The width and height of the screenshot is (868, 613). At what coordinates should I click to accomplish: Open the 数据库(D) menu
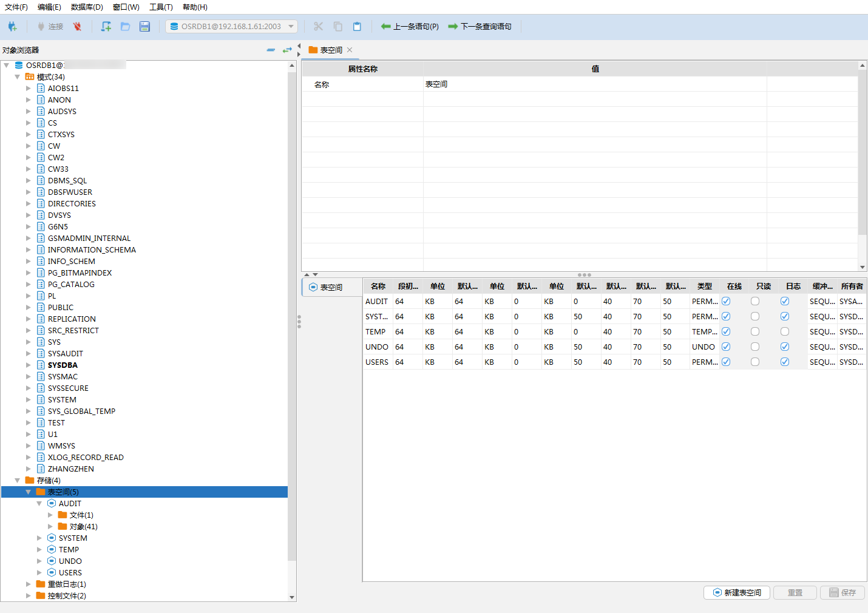tap(87, 7)
